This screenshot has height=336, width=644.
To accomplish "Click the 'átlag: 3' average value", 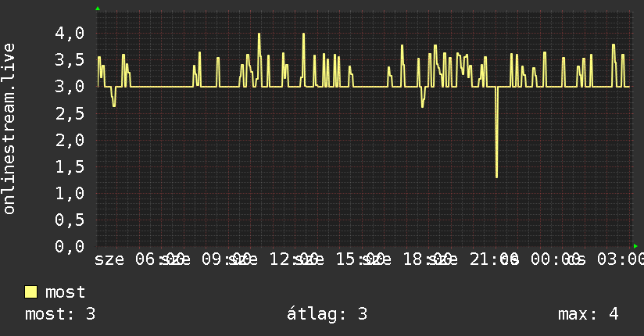I will pyautogui.click(x=327, y=314).
